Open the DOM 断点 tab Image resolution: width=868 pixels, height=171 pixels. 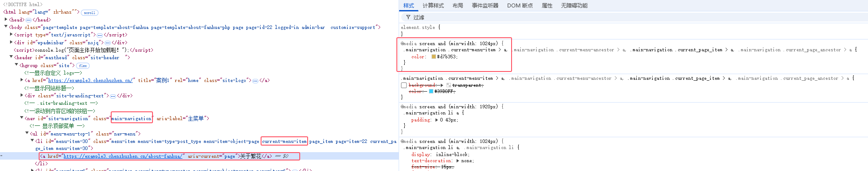pos(520,6)
